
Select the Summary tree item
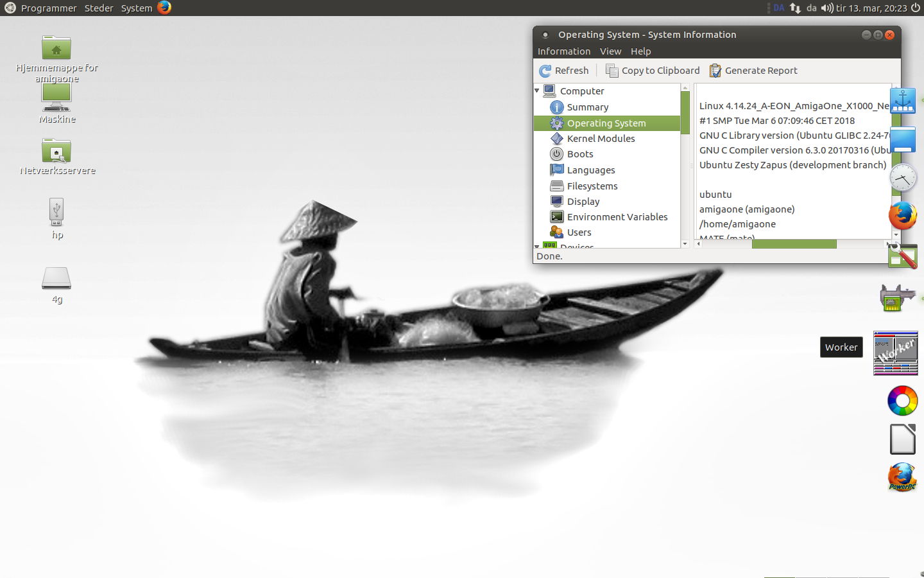(x=587, y=107)
